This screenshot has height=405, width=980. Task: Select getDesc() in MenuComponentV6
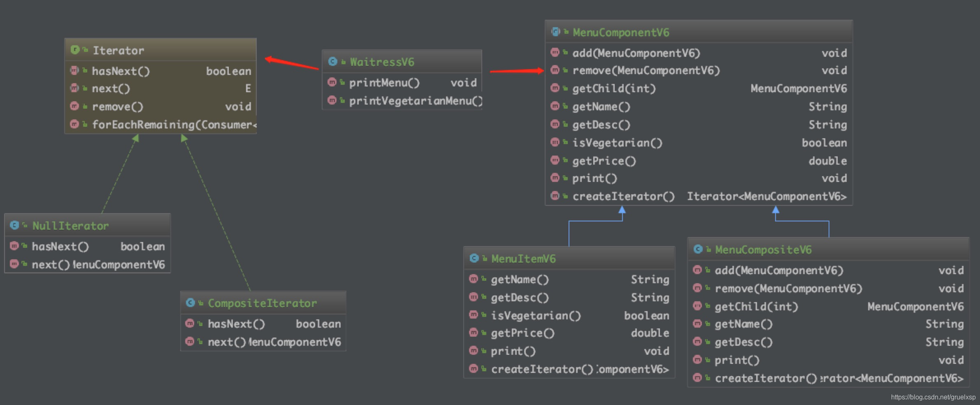pyautogui.click(x=601, y=125)
